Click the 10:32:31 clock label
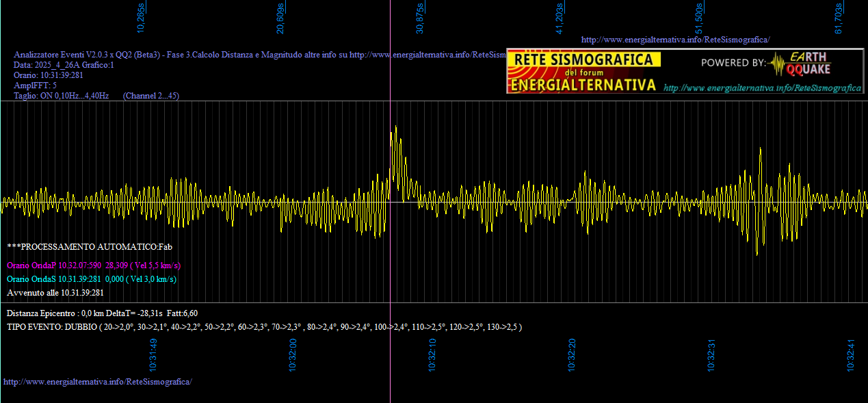Viewport: 868px width, 403px height. coord(711,354)
